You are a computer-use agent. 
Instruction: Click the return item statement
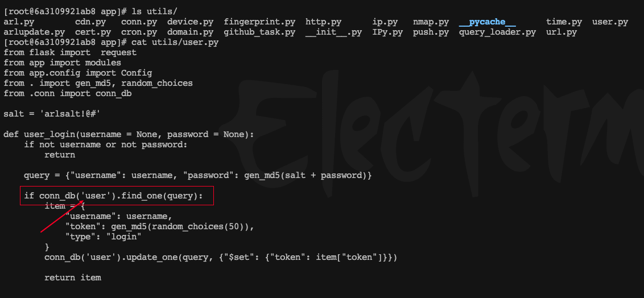click(73, 278)
